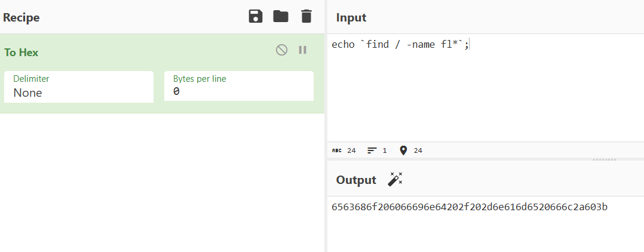644x252 pixels.
Task: Click the Output panel heading
Action: 356,180
